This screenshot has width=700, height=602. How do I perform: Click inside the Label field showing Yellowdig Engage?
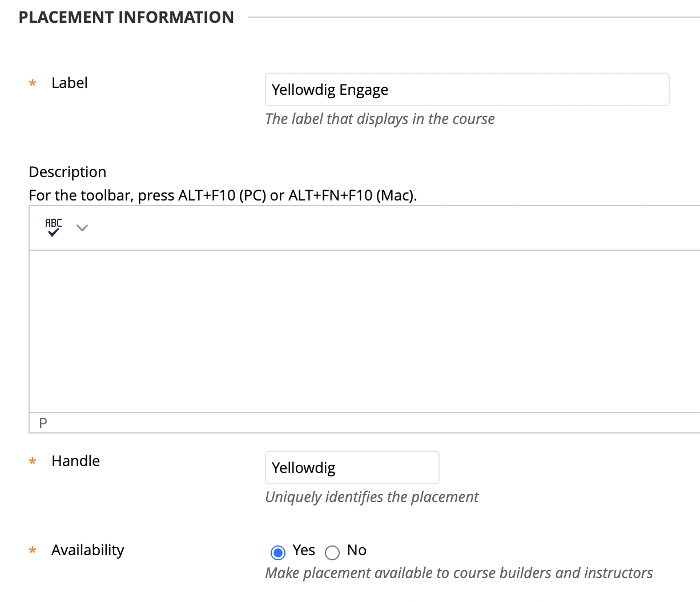coord(467,89)
